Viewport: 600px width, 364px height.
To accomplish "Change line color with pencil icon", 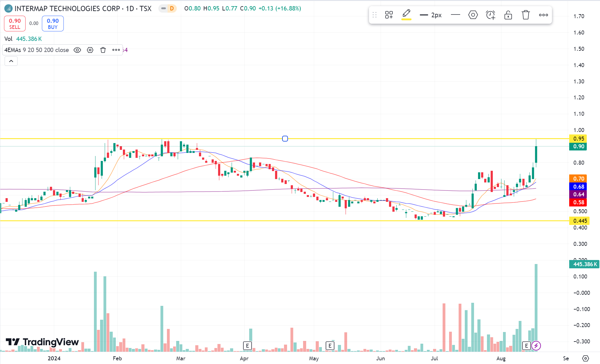I will click(x=406, y=14).
